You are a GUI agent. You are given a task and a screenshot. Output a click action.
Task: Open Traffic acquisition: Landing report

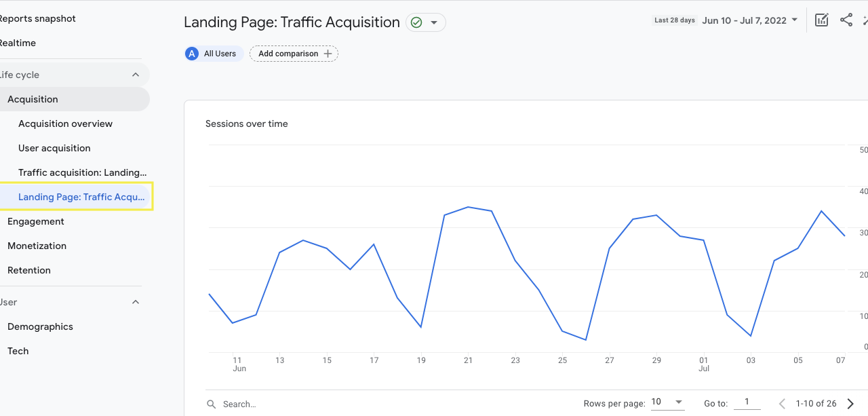click(82, 172)
